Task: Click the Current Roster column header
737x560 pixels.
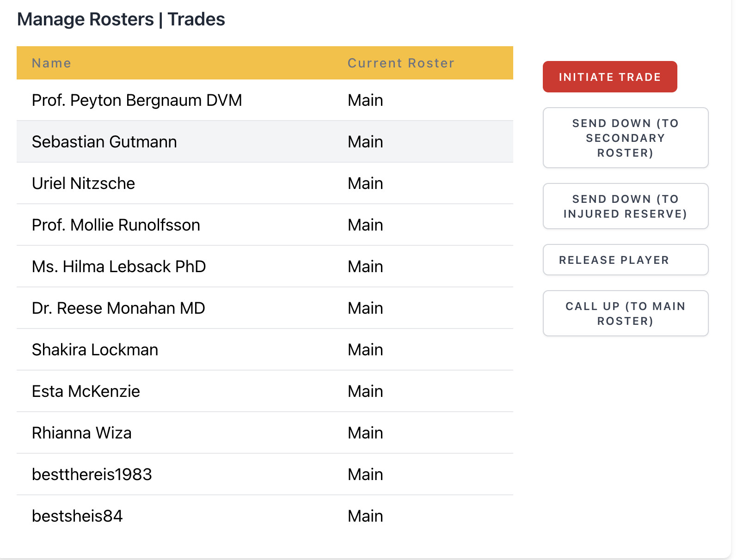Action: [x=401, y=63]
